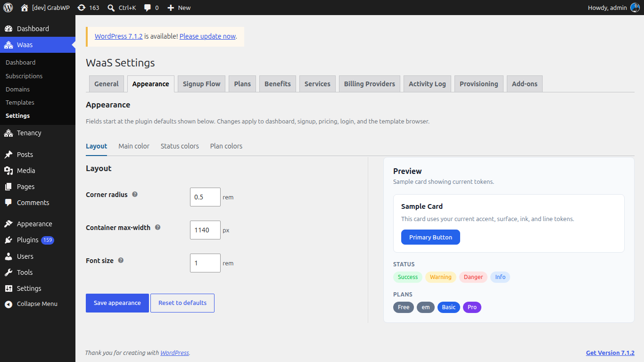Open the Media library menu

[38, 171]
